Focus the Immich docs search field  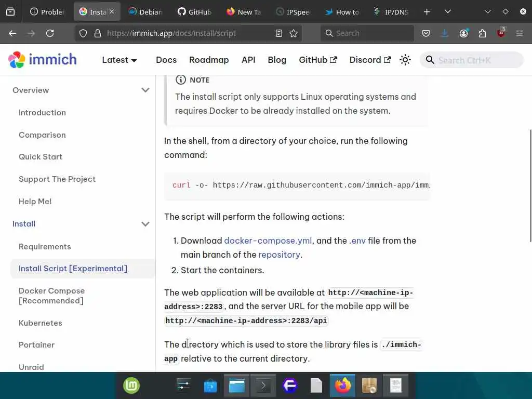click(x=472, y=60)
